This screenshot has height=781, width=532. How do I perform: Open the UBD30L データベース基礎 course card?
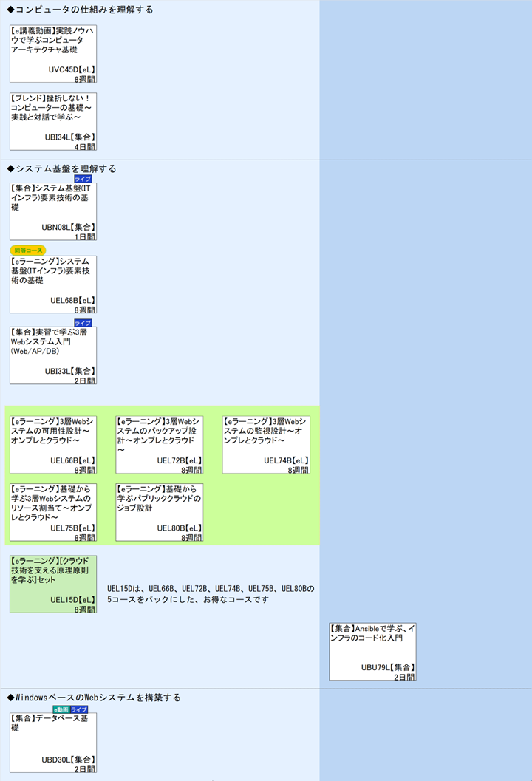53,743
